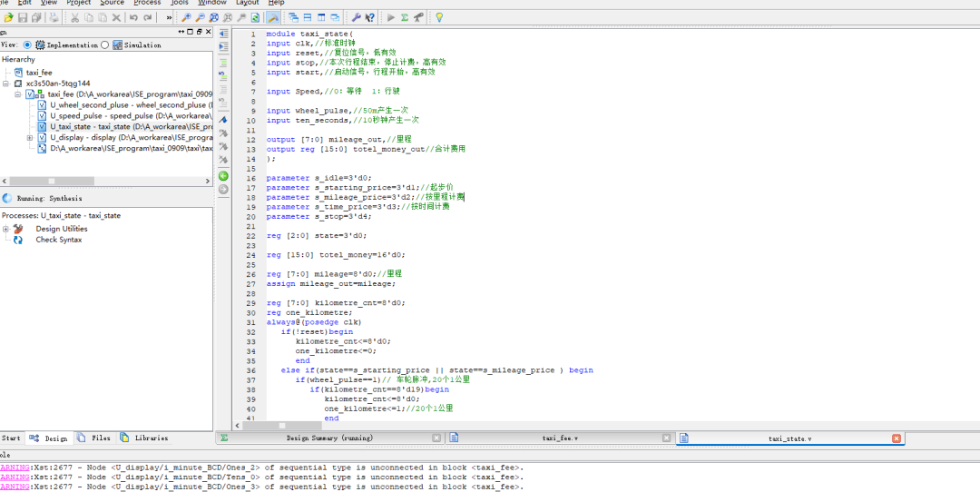
Task: Click the Open file folder icon
Action: tap(8, 17)
